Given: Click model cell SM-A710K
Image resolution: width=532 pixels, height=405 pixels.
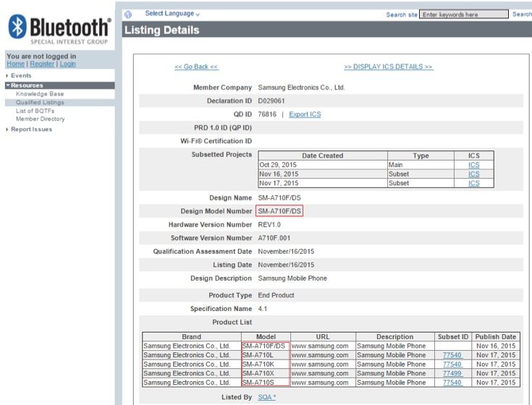Looking at the screenshot, I should tap(258, 364).
